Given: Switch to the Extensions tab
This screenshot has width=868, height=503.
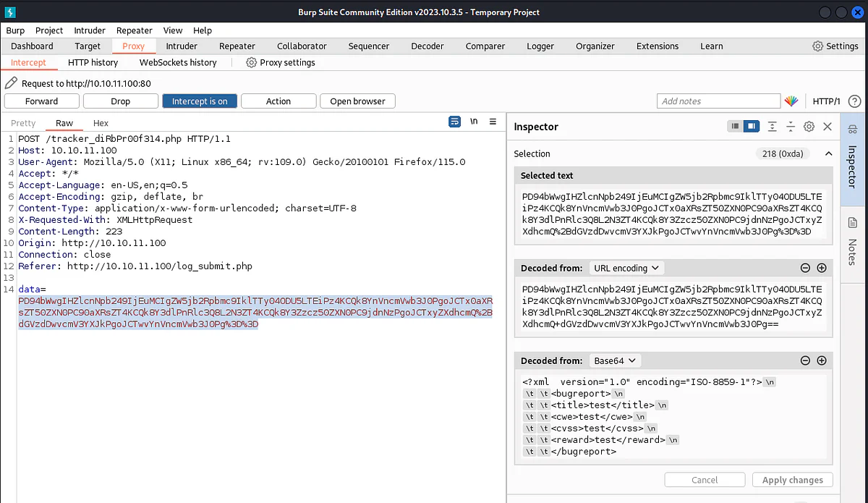Looking at the screenshot, I should pos(658,46).
